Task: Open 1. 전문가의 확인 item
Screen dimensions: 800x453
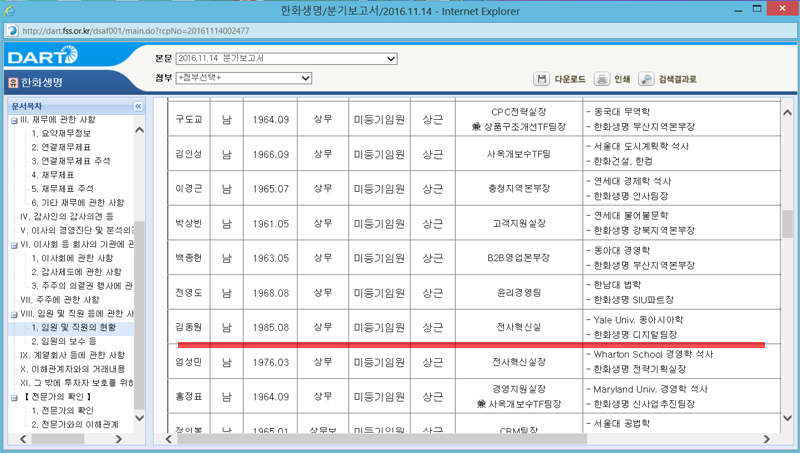Action: (x=62, y=411)
